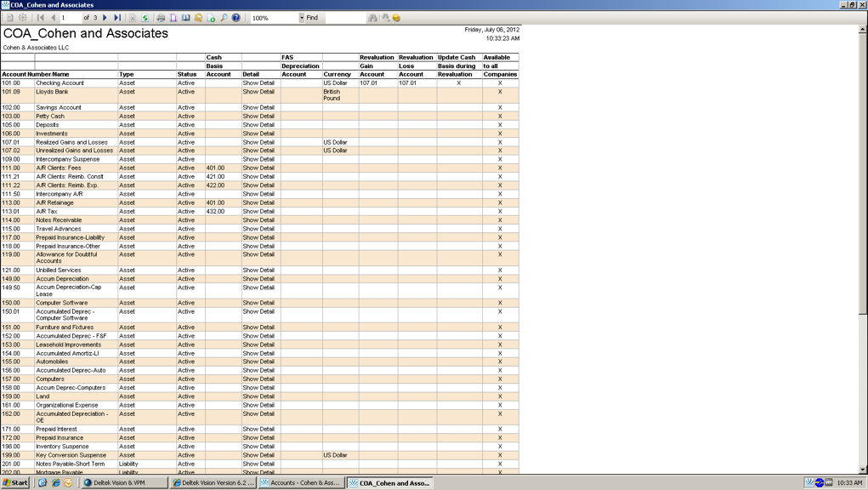Open Show Detail for Petty Cash row
The height and width of the screenshot is (490, 868).
pyautogui.click(x=258, y=117)
